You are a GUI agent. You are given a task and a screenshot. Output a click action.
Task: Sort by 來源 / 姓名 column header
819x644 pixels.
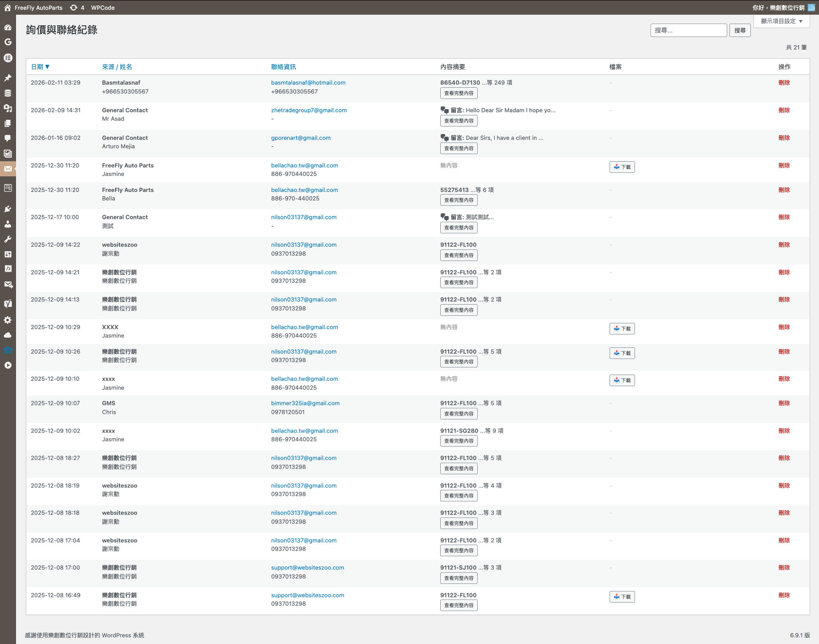117,67
